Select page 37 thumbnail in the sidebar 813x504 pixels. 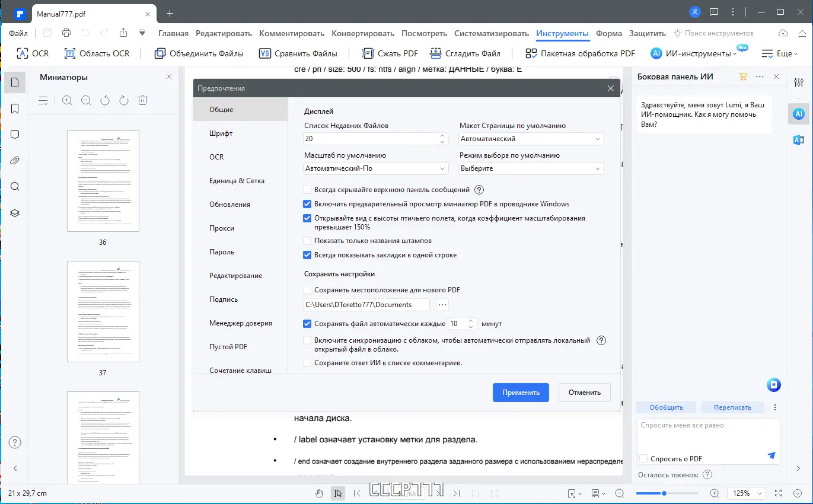103,311
